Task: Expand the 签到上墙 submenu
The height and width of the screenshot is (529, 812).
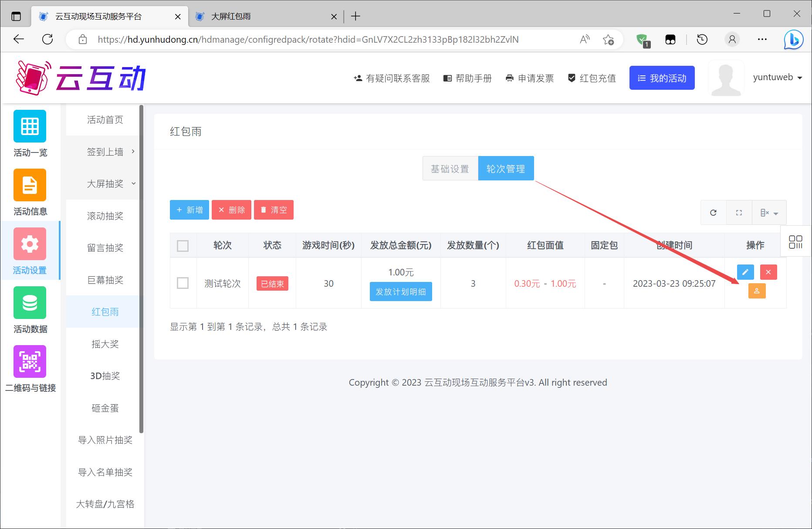Action: (x=105, y=152)
